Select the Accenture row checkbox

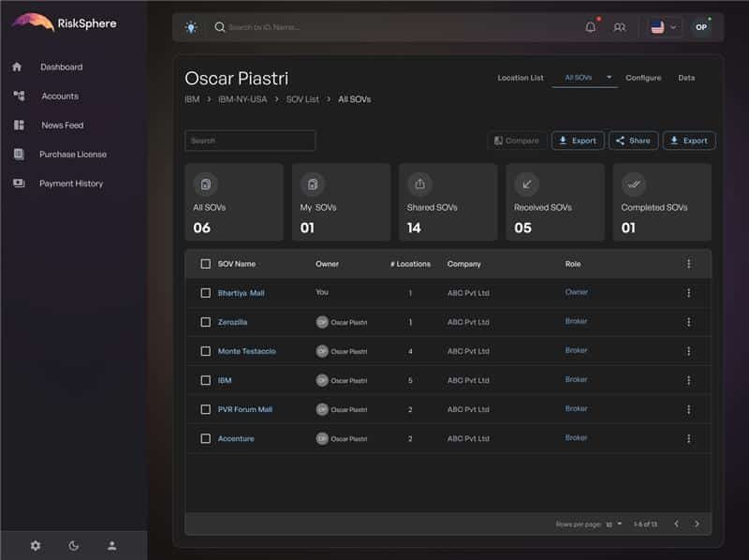(206, 438)
